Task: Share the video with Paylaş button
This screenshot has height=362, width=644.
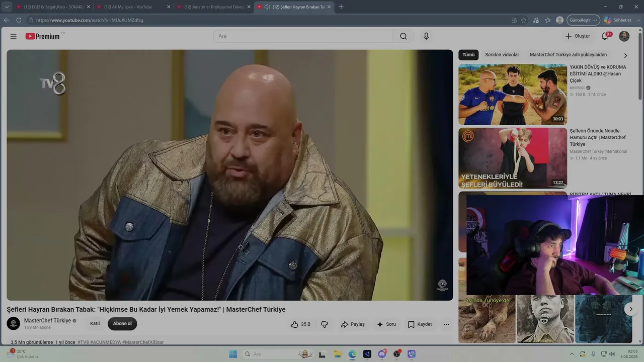Action: tap(353, 324)
